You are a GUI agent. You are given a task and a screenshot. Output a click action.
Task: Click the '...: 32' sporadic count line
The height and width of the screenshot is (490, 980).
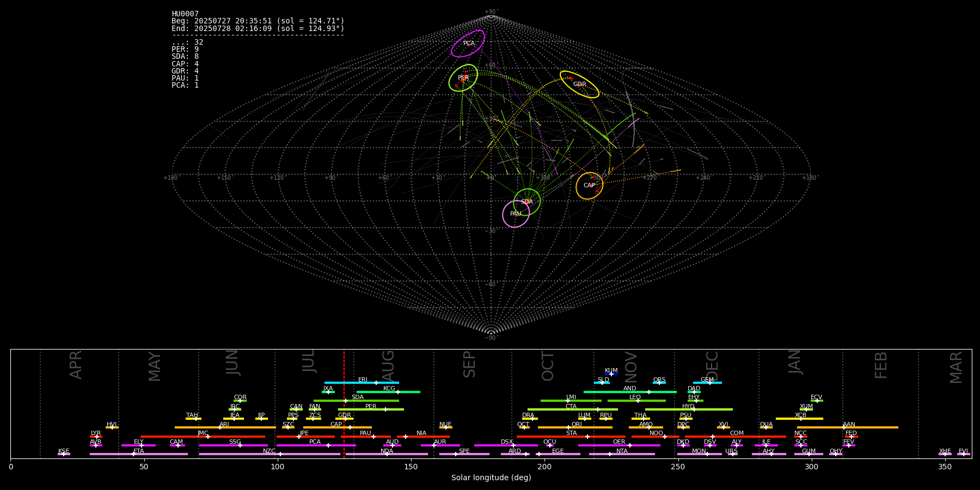click(187, 42)
